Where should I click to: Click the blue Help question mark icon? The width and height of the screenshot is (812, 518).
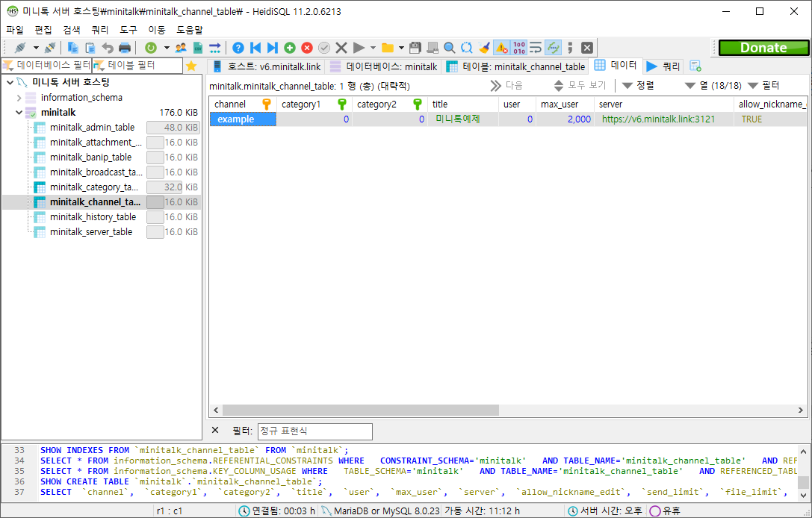click(x=238, y=48)
